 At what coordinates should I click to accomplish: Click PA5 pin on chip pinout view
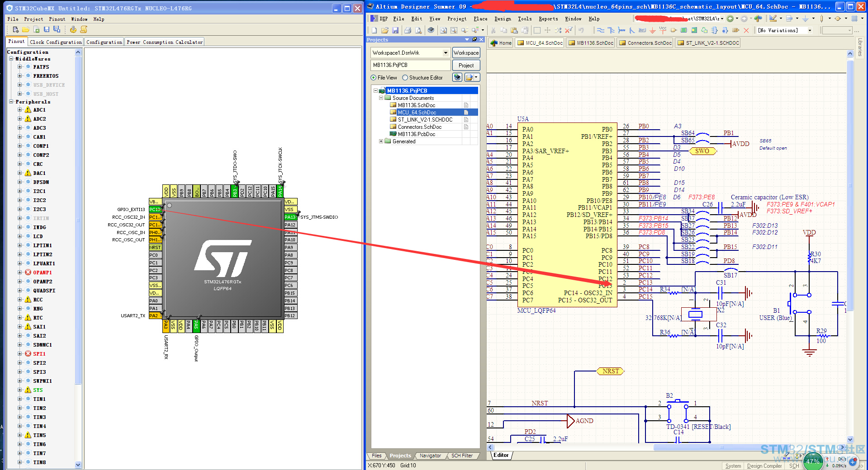click(196, 325)
